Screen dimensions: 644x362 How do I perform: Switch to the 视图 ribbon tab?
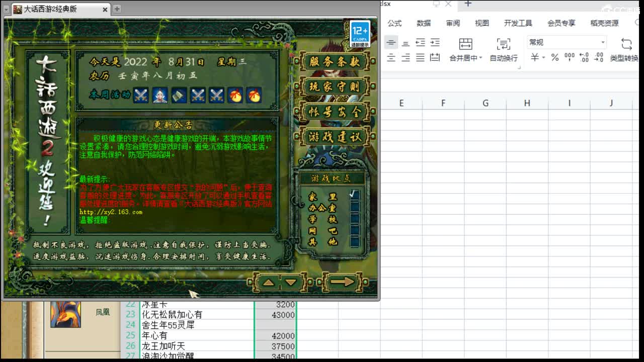tap(482, 23)
